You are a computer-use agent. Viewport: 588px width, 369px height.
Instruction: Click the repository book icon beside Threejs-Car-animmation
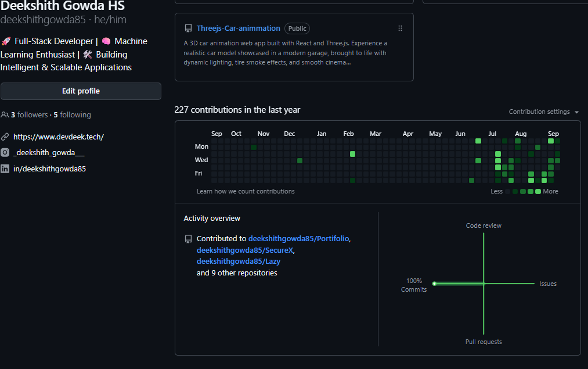click(187, 27)
